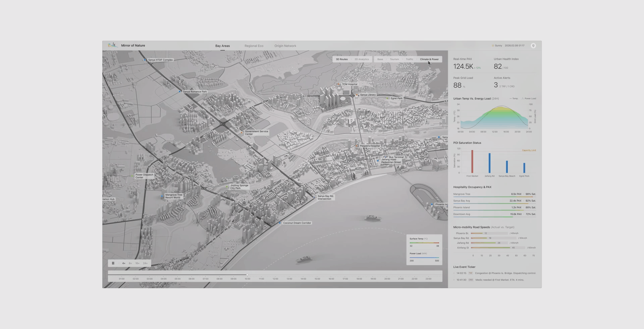The image size is (644, 329).
Task: Click the Jiefang Road Pedestrian Street marker
Action: (x=378, y=161)
